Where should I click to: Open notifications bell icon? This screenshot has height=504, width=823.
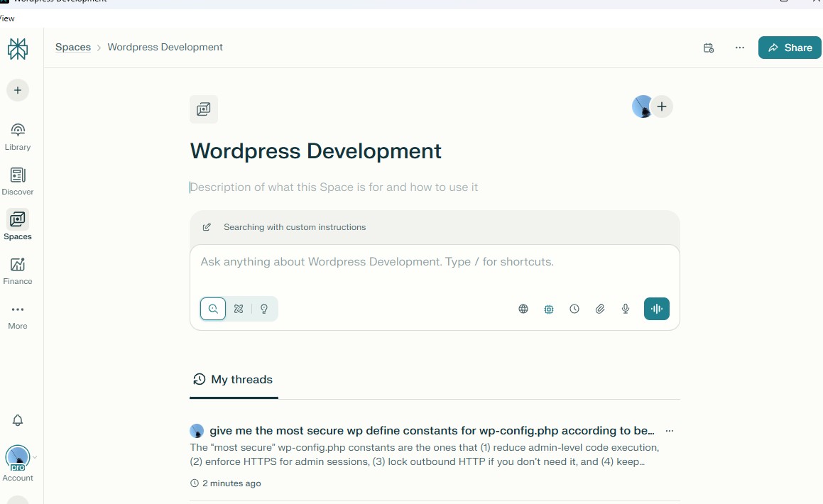(x=18, y=420)
